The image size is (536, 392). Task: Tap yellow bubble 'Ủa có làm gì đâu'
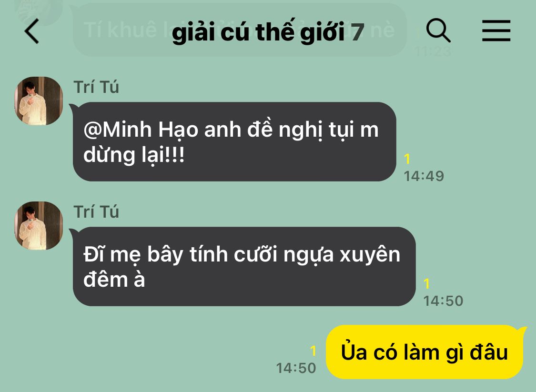(x=424, y=352)
